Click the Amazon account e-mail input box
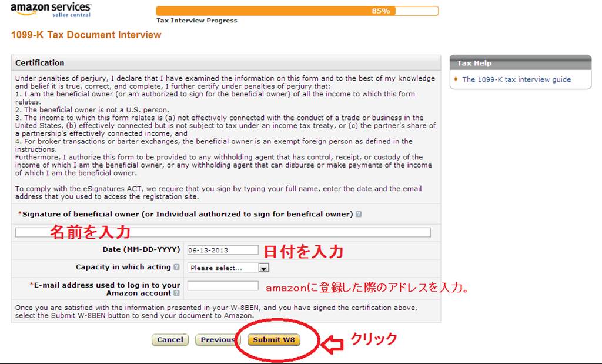The image size is (602, 364). click(x=223, y=287)
